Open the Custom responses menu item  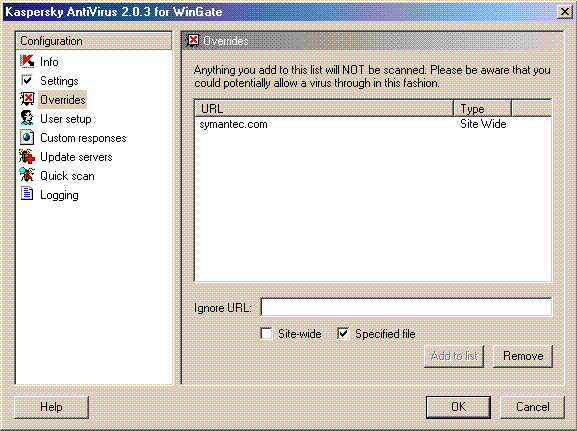[83, 138]
